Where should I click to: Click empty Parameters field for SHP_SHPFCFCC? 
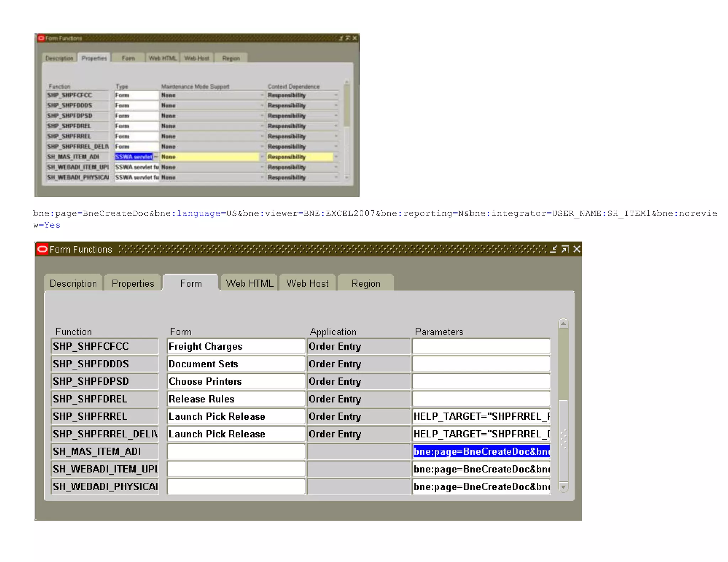[x=481, y=346]
